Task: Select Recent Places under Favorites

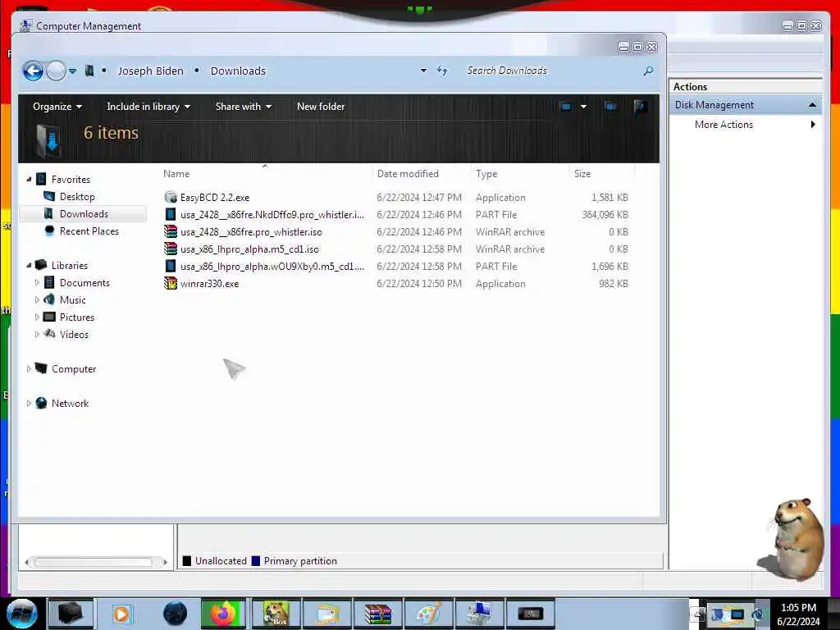Action: point(89,231)
